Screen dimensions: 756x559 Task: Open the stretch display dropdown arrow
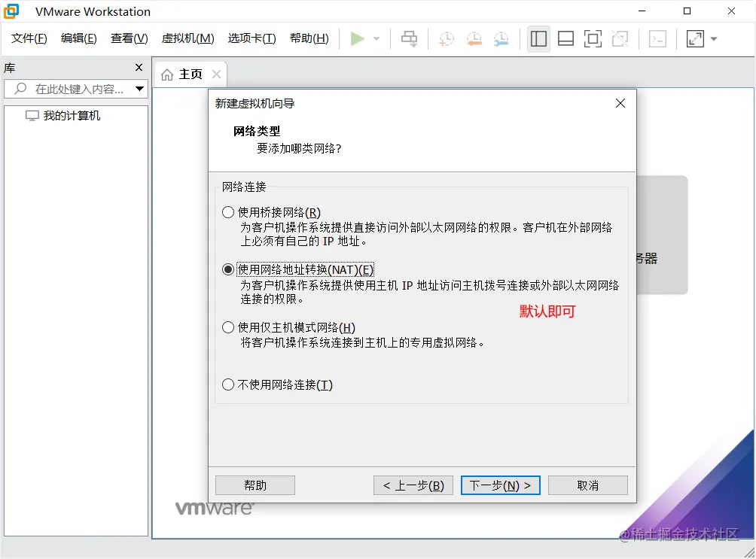pos(714,38)
